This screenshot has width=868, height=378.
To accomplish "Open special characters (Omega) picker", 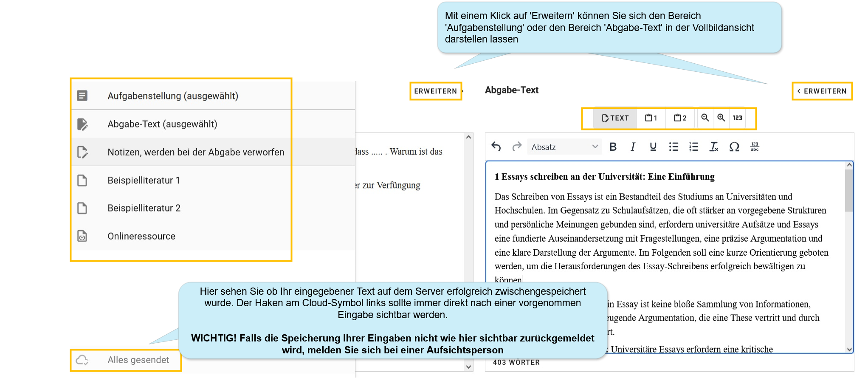I will (734, 147).
